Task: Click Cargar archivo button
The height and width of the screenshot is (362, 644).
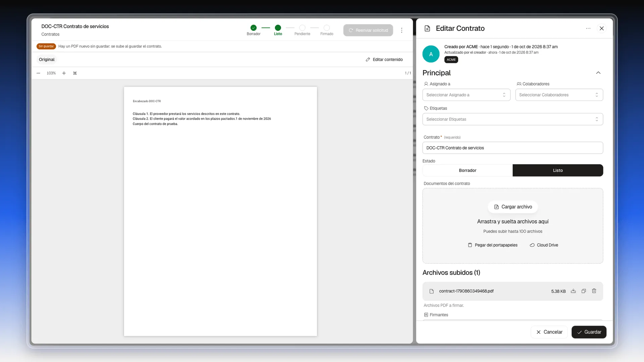Action: (x=513, y=207)
